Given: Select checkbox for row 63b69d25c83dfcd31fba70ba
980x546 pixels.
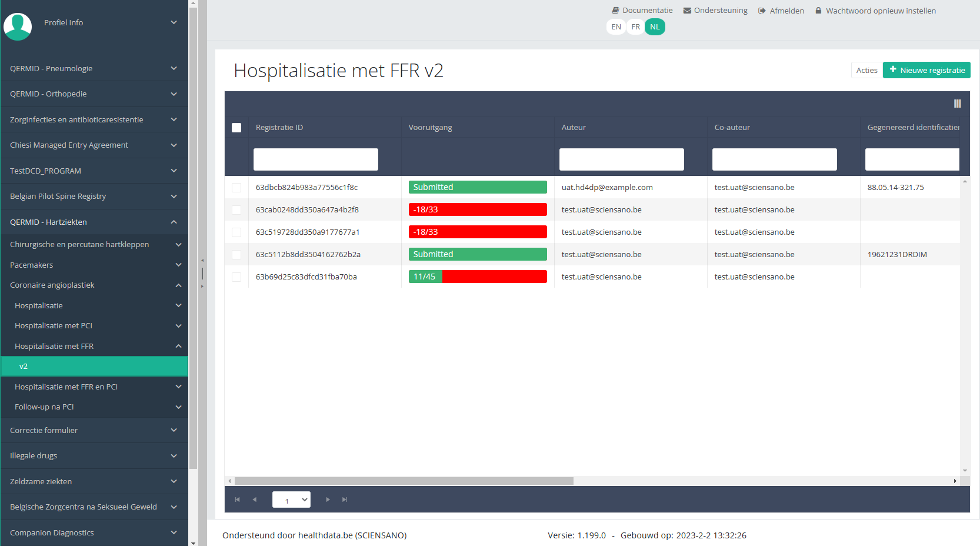Looking at the screenshot, I should coord(236,277).
